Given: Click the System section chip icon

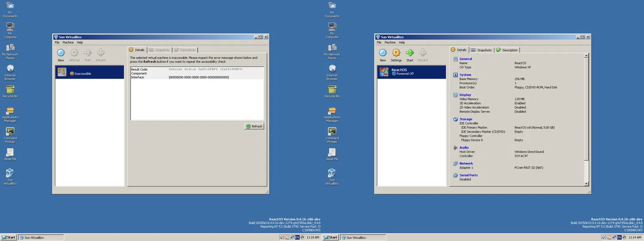Looking at the screenshot, I should point(456,75).
